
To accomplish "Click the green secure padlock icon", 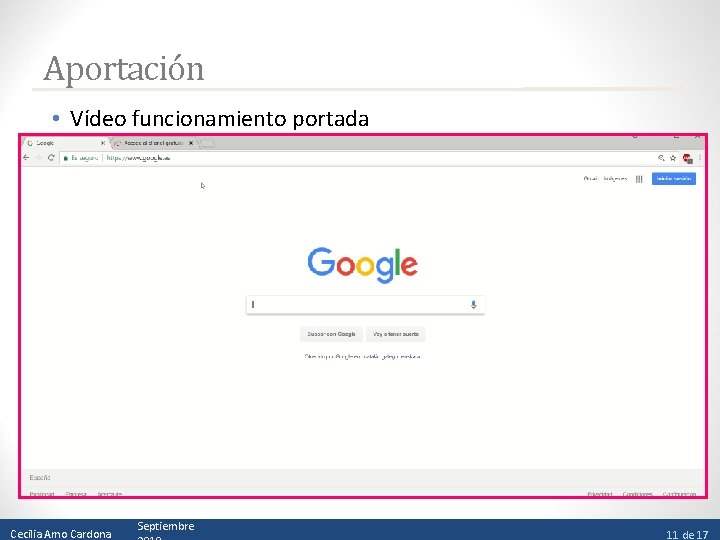I will [66, 158].
